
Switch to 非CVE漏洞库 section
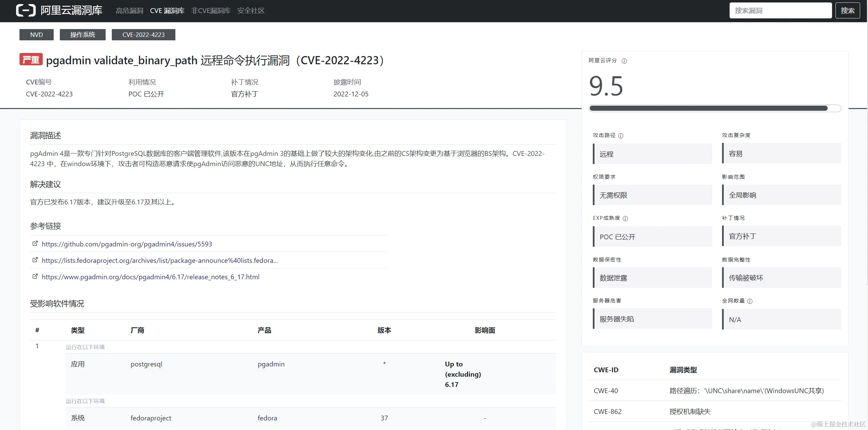[x=211, y=11]
